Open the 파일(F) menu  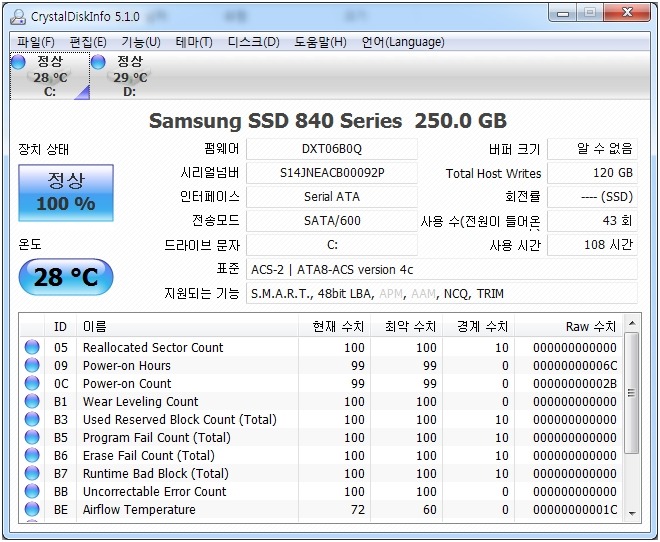(x=36, y=42)
